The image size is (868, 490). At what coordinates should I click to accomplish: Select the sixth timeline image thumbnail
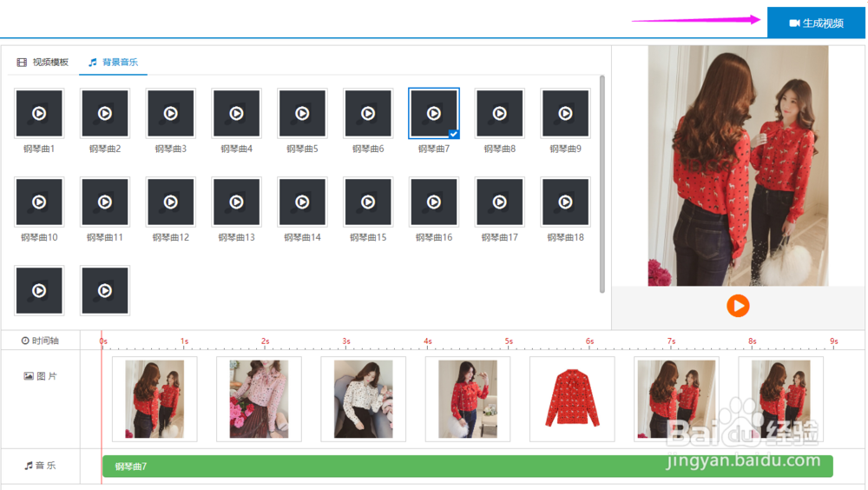click(x=676, y=399)
